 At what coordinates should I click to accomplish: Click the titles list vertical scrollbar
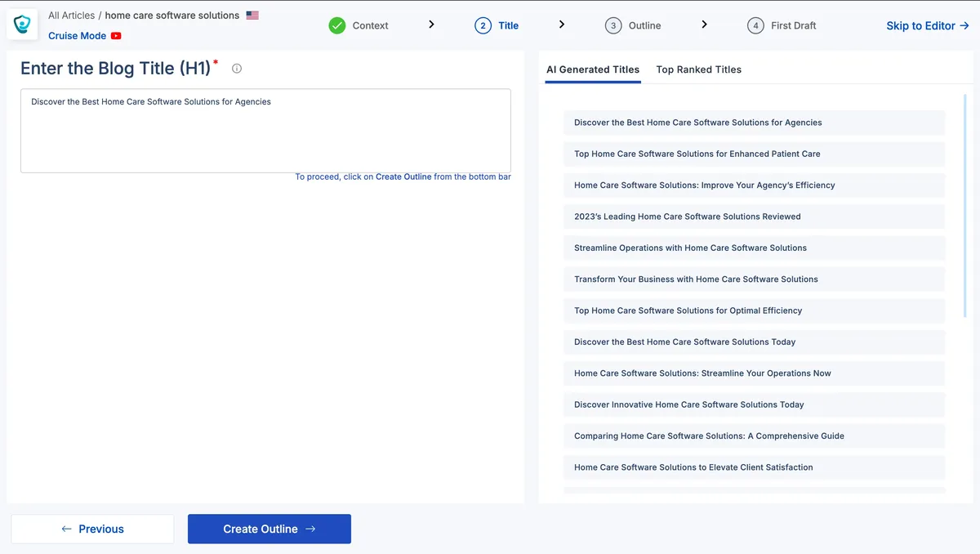(966, 204)
